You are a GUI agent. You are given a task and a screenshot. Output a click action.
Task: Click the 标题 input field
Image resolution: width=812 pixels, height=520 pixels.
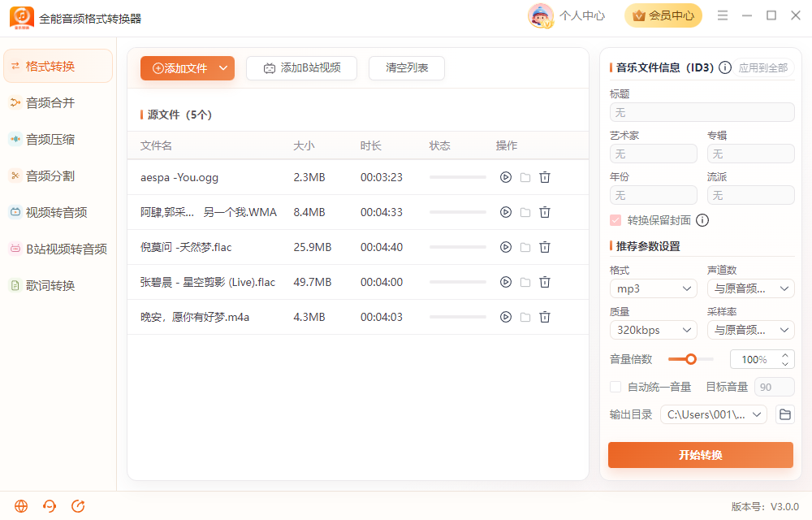coord(702,112)
